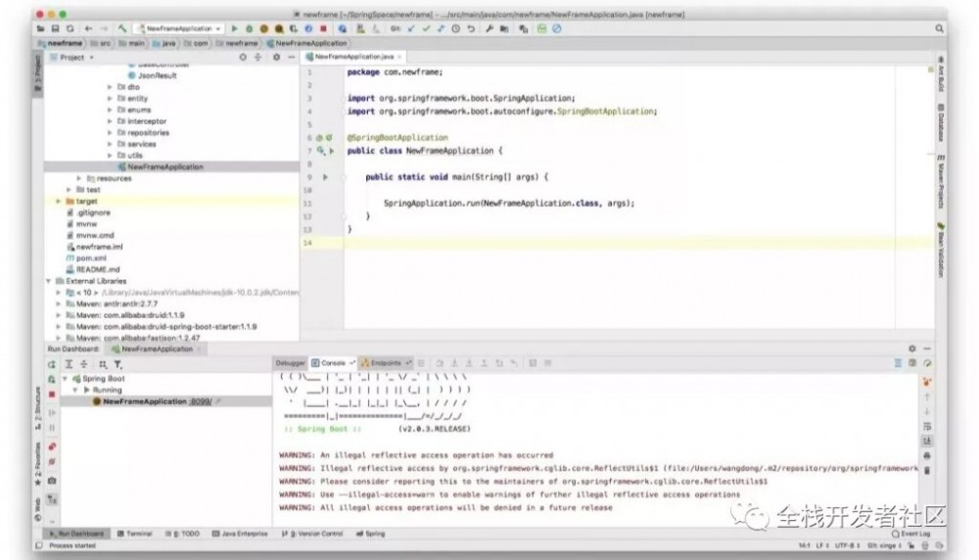Screen dimensions: 979x560
Task: Open settings via the wrench icon
Action: pos(489,28)
